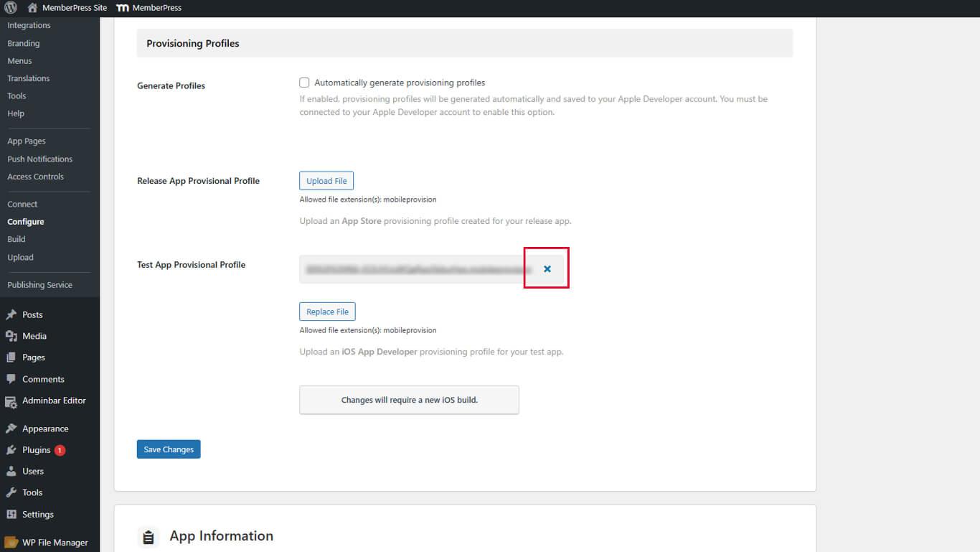Open the Settings menu in sidebar
This screenshot has height=552, width=980.
coord(37,514)
